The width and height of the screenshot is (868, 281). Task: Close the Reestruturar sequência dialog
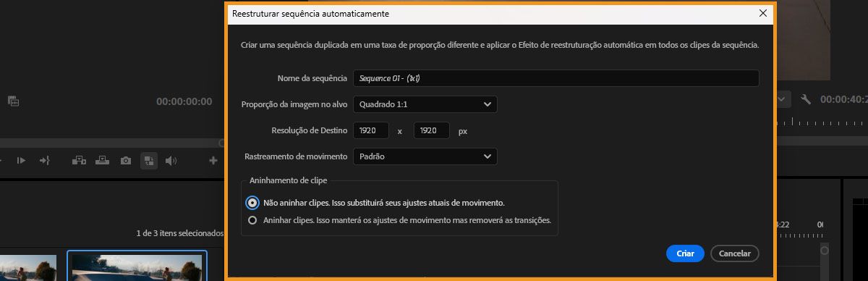coord(762,13)
